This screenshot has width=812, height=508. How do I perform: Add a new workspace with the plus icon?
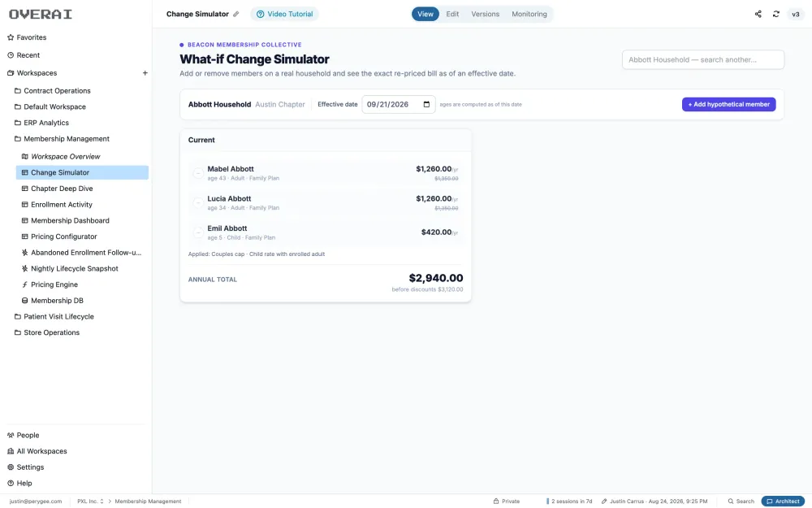click(145, 73)
